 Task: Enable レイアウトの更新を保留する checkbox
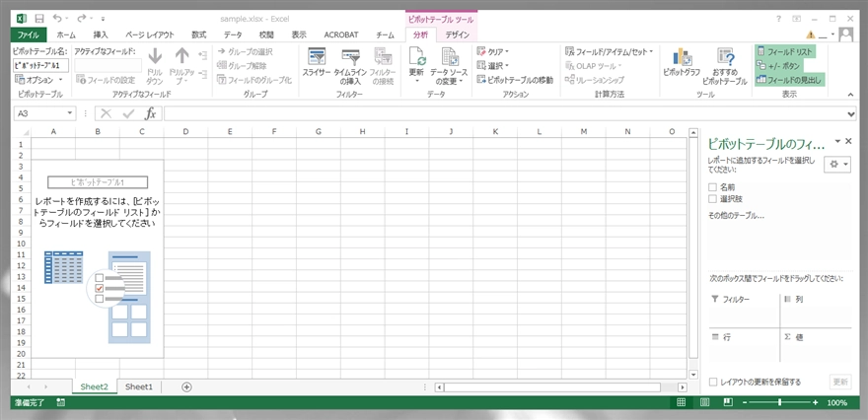(x=713, y=382)
